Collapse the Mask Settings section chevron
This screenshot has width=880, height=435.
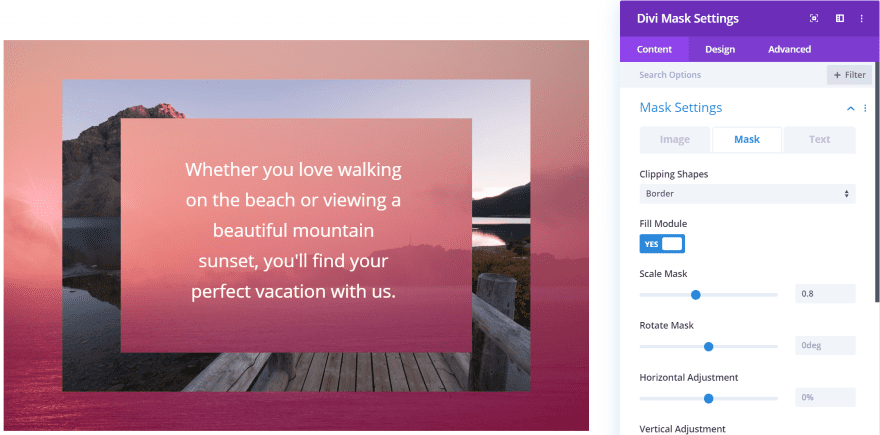point(851,108)
